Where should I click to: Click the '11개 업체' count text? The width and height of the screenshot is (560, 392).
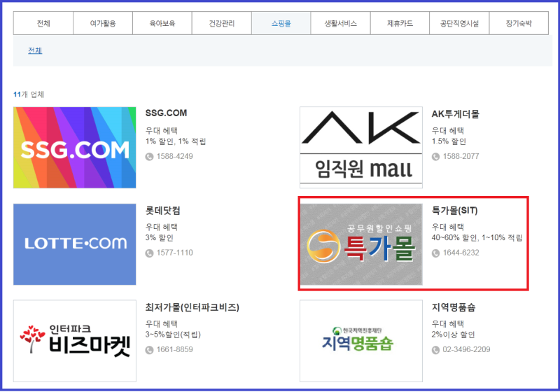coord(29,94)
